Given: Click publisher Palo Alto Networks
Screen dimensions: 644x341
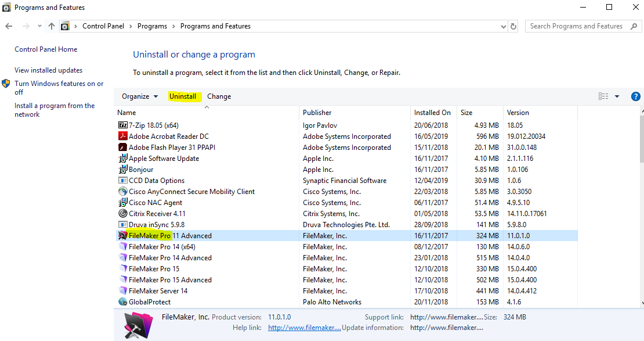Looking at the screenshot, I should tap(332, 302).
